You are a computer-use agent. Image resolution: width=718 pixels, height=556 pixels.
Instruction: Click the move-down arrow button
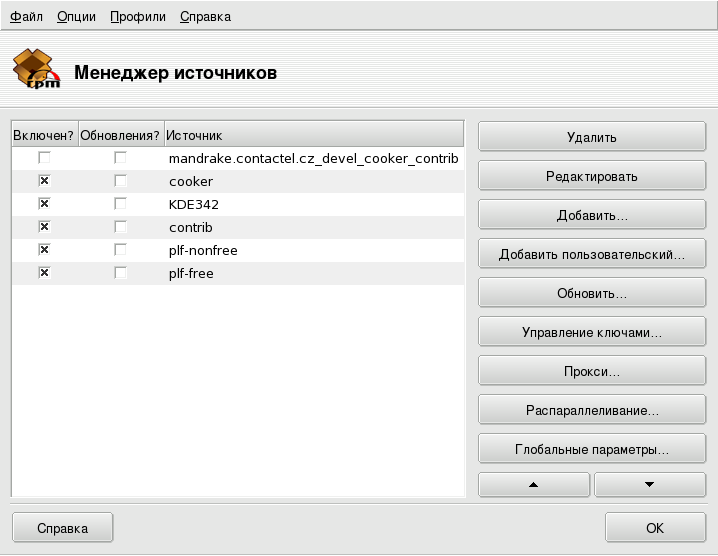click(649, 484)
